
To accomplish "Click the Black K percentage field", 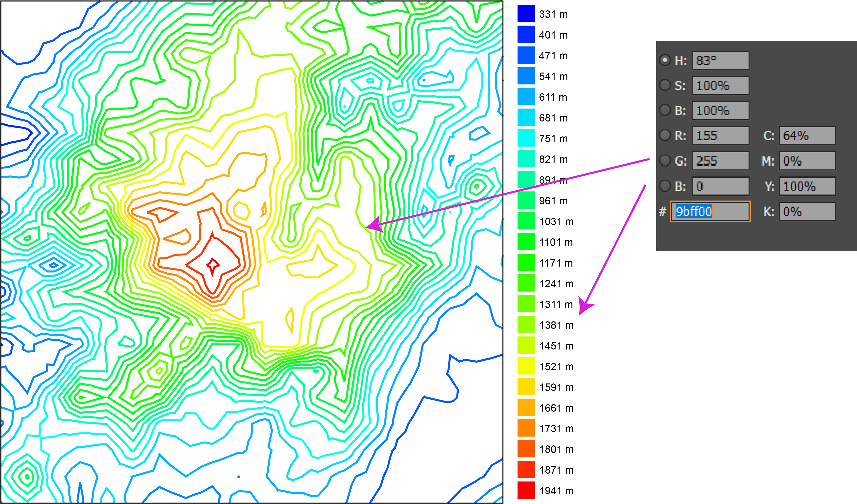I will tap(807, 211).
